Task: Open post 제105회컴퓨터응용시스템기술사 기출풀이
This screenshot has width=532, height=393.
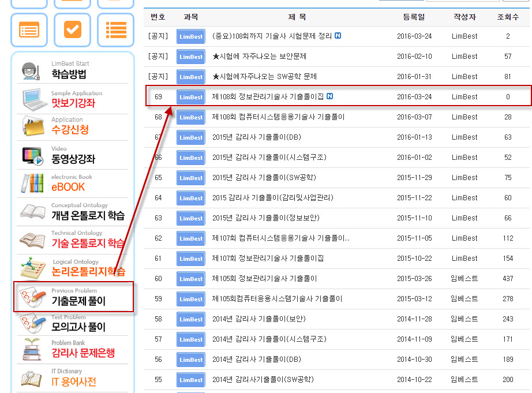Action: [x=277, y=299]
